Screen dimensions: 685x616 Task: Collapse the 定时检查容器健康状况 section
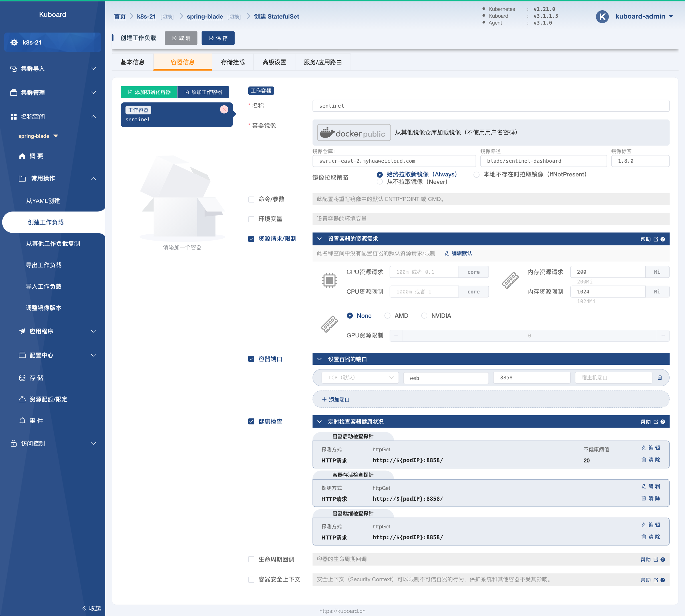coord(319,422)
